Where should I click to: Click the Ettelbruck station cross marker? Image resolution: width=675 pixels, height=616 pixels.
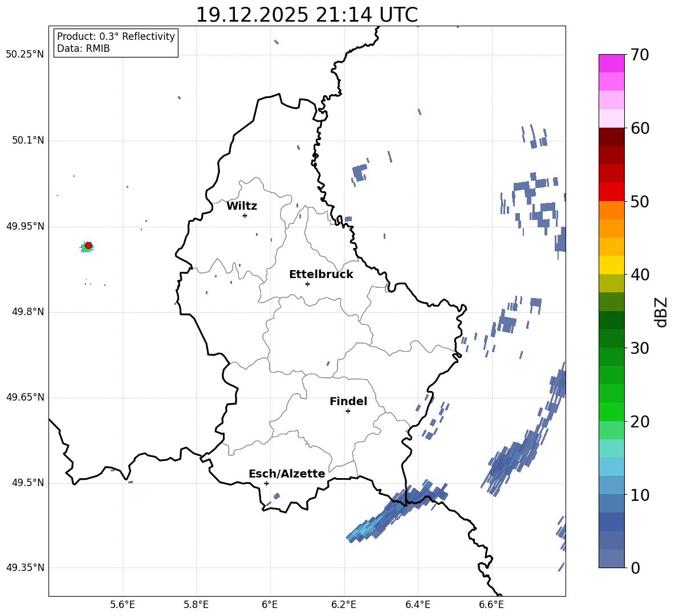[x=307, y=284]
